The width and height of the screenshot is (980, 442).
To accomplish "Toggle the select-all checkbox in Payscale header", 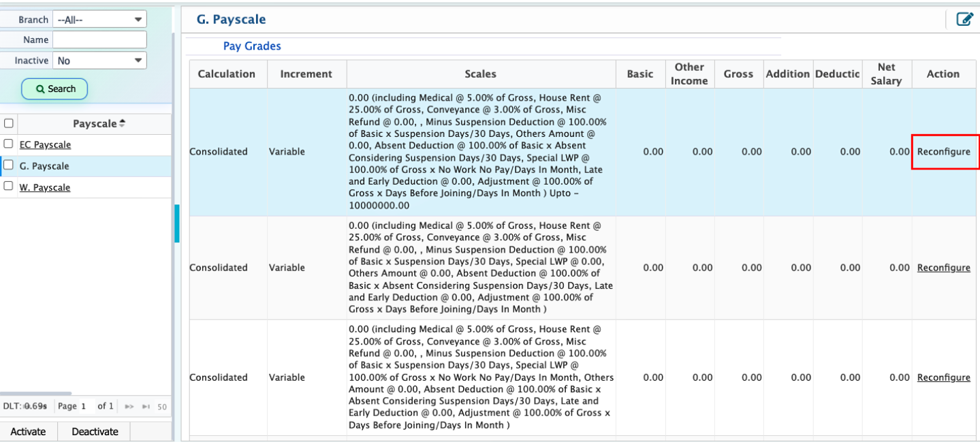I will (x=9, y=123).
